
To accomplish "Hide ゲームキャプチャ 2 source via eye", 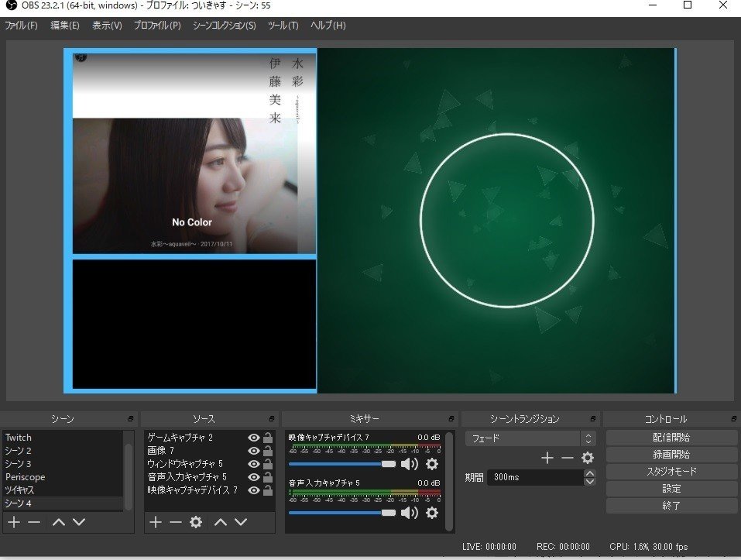I will [254, 438].
